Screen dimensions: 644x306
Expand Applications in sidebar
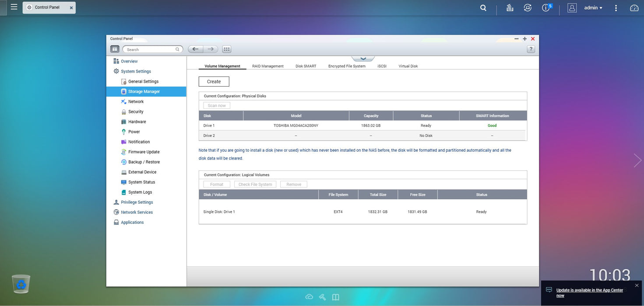click(132, 223)
